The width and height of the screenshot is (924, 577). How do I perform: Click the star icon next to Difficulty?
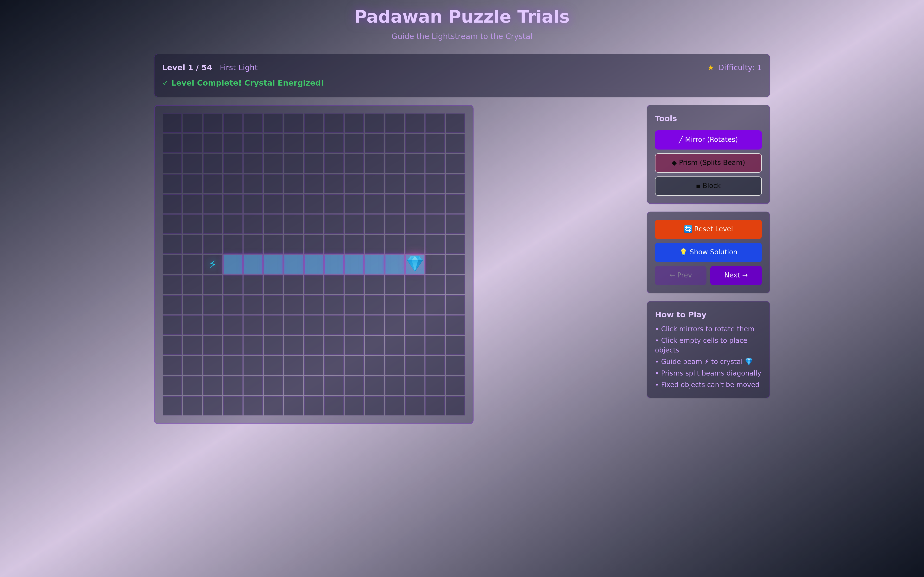(710, 67)
